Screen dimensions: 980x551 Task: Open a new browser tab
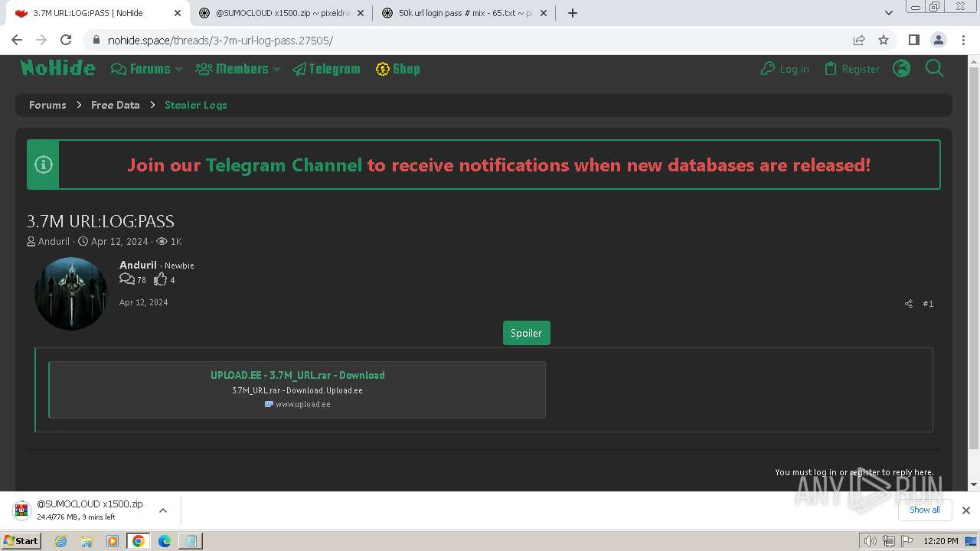click(572, 13)
